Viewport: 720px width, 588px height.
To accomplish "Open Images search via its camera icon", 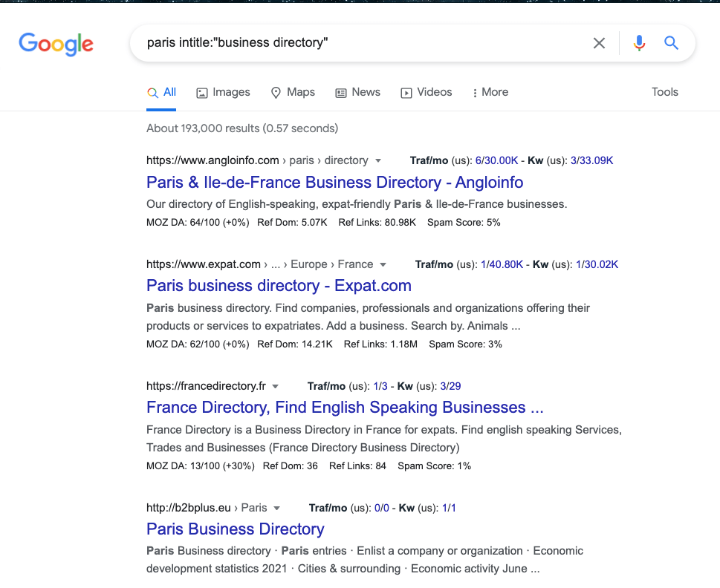I will pos(201,92).
